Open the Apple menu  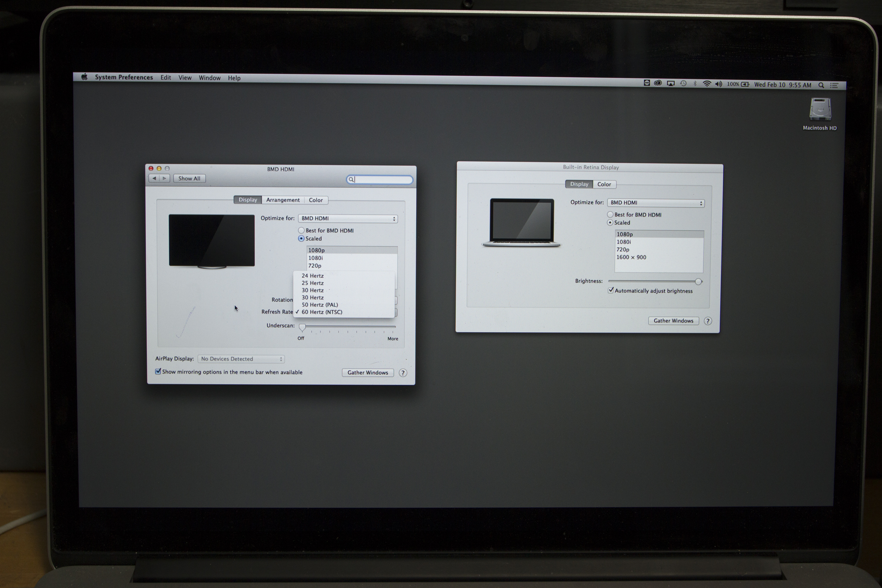(84, 77)
